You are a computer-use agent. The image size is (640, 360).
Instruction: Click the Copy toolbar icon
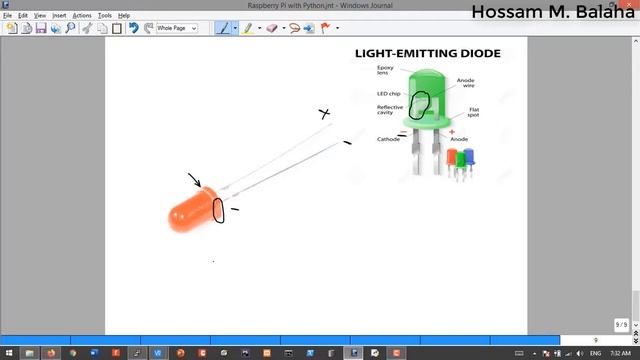(x=102, y=28)
